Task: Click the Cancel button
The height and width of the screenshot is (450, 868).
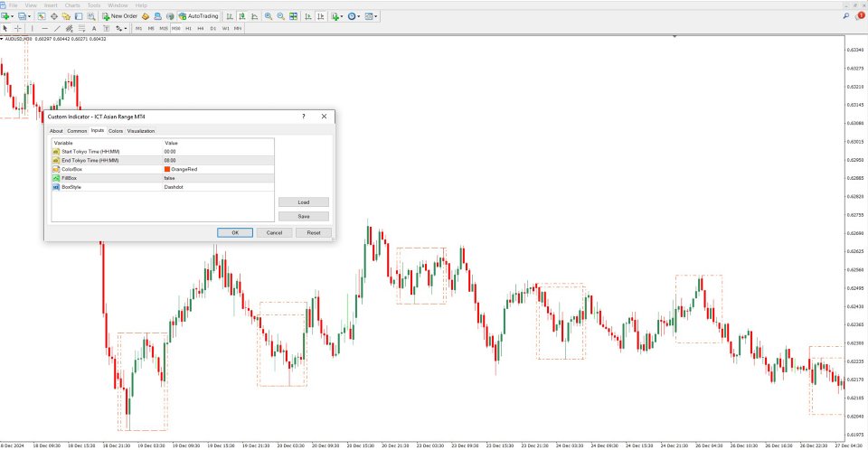Action: [x=275, y=232]
